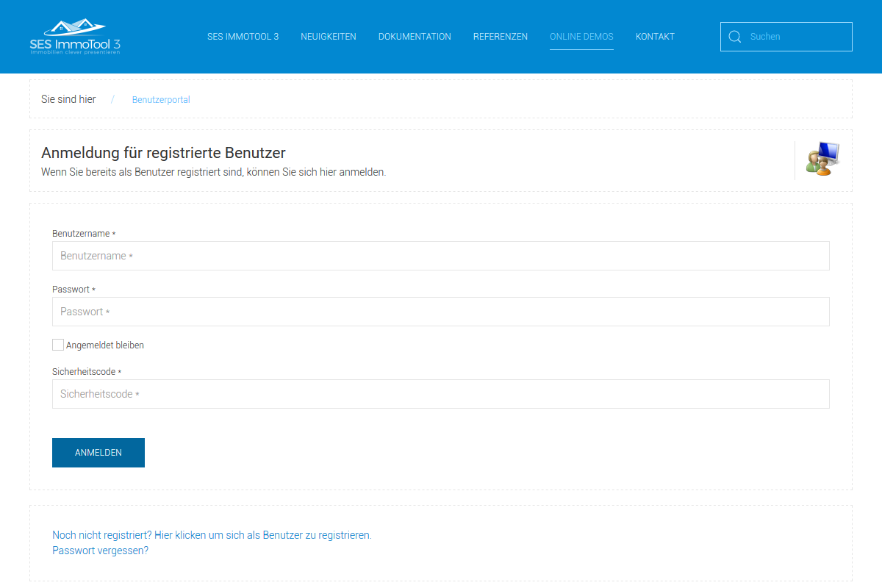Click the SES ImmoTool 3 logo
This screenshot has width=882, height=588.
click(75, 37)
